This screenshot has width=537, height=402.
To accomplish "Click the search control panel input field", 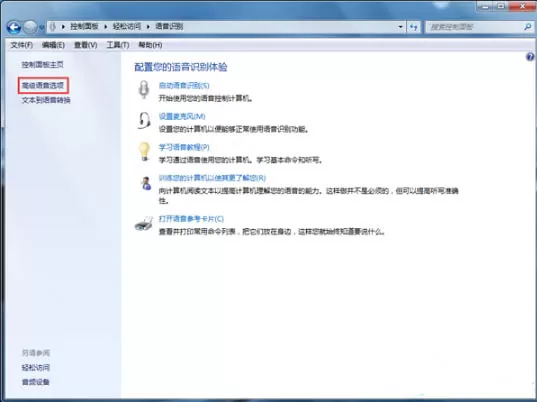I will [474, 27].
